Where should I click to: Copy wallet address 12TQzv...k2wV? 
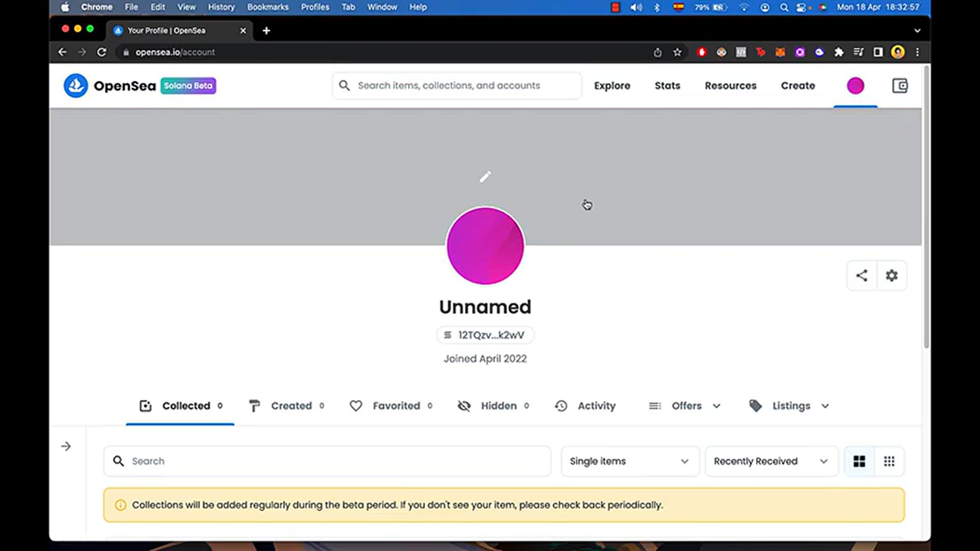(485, 335)
